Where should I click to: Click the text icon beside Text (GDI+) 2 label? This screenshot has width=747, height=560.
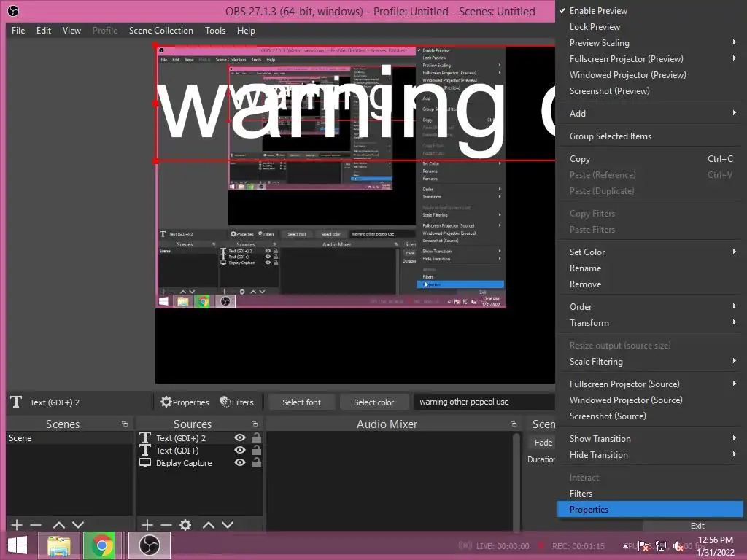(16, 402)
